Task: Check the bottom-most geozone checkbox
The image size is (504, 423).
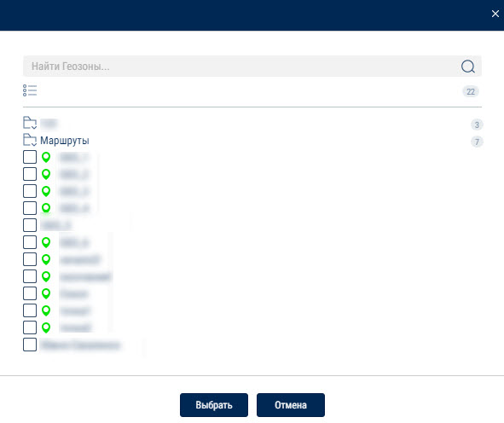Action: point(30,345)
